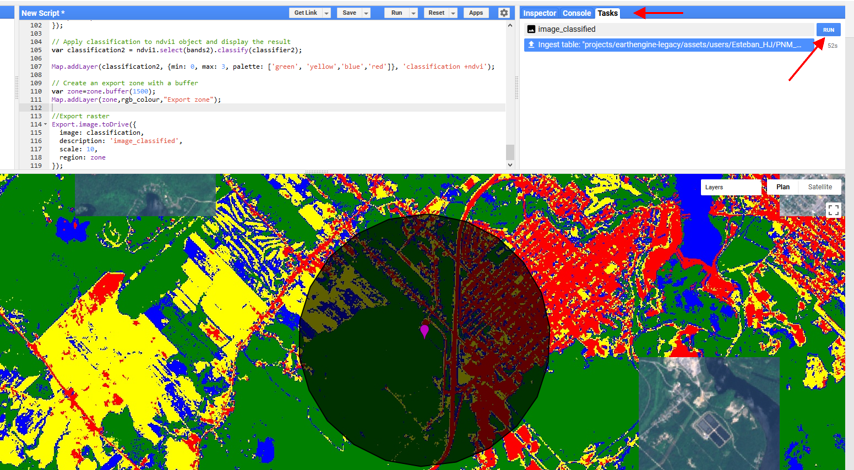This screenshot has width=854, height=470.
Task: Switch map to Plan view
Action: click(783, 187)
